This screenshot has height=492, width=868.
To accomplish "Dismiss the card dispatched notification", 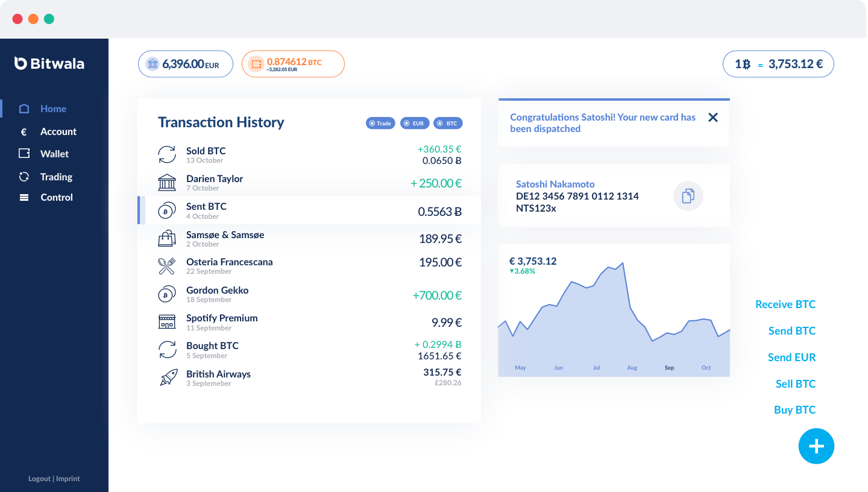I will 713,118.
